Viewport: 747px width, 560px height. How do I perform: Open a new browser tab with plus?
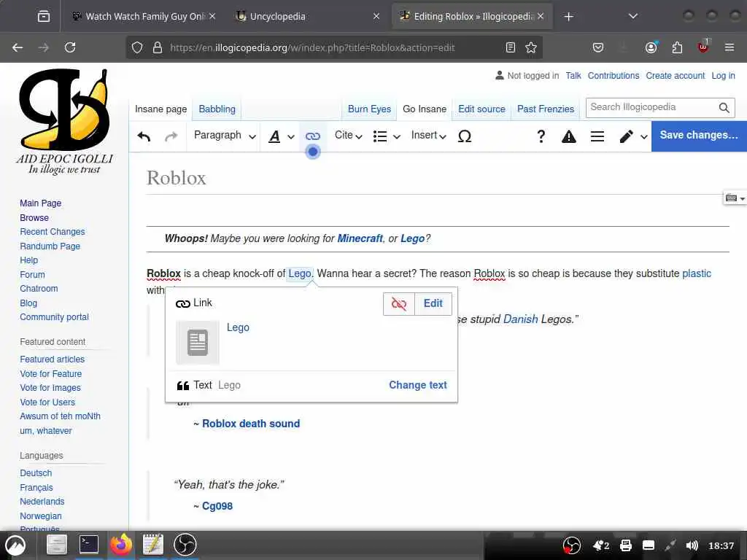[x=568, y=17]
